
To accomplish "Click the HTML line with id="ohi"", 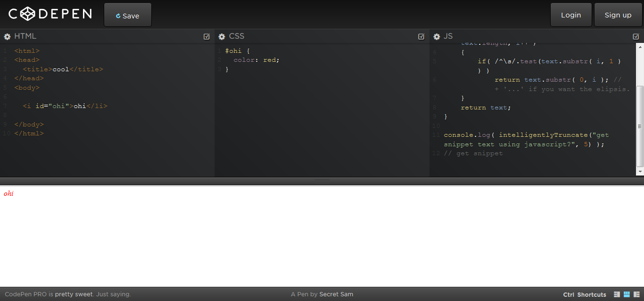I will (x=65, y=106).
